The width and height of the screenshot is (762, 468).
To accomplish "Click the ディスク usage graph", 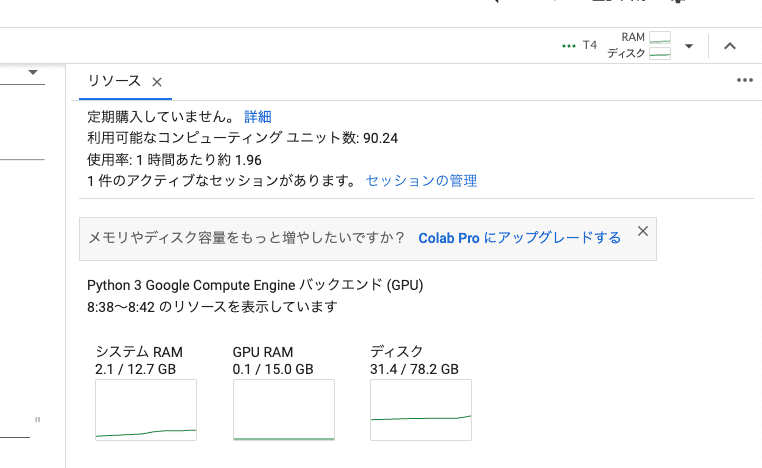I will click(420, 410).
